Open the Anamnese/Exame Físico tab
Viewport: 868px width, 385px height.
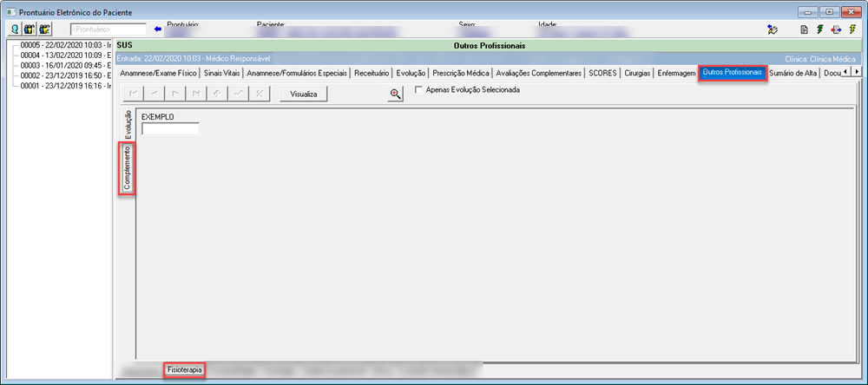(158, 73)
